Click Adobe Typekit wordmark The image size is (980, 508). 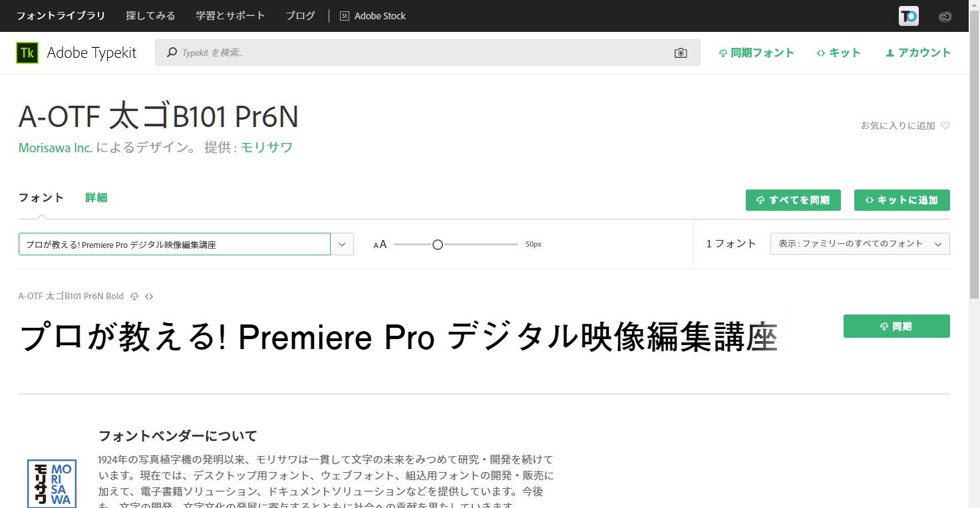[92, 53]
